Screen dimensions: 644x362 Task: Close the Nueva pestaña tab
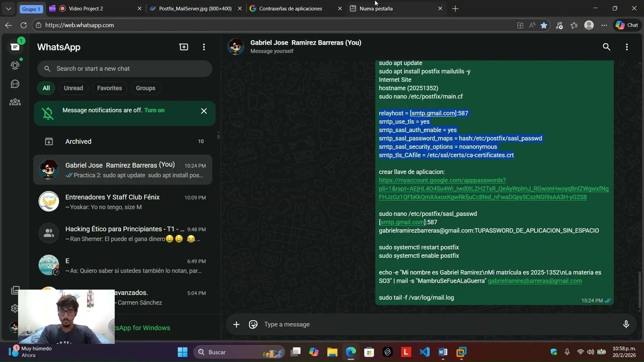click(440, 9)
